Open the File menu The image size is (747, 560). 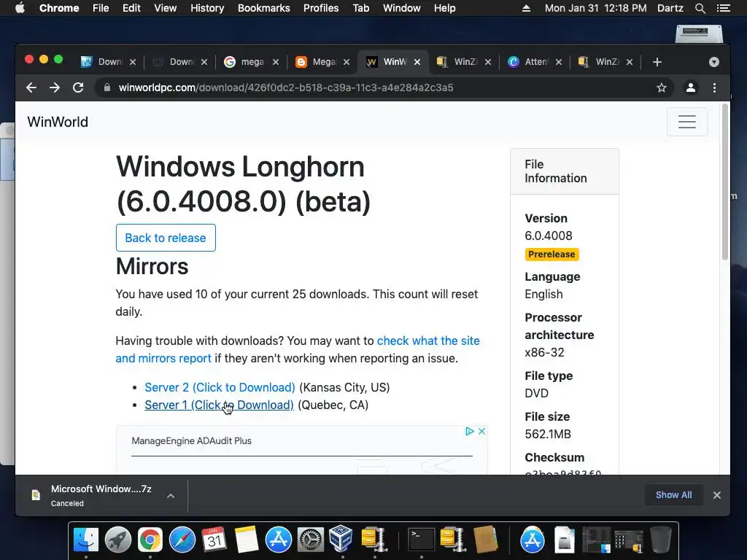[101, 8]
